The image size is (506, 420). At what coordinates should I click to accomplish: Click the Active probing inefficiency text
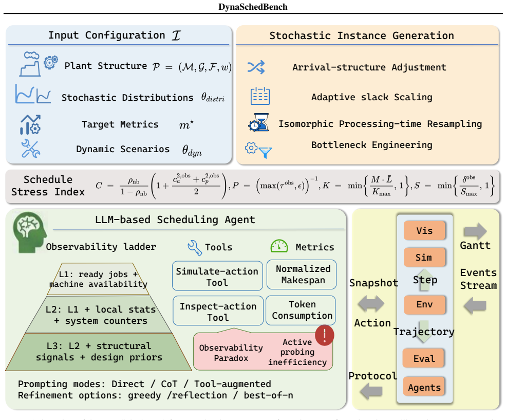point(297,352)
